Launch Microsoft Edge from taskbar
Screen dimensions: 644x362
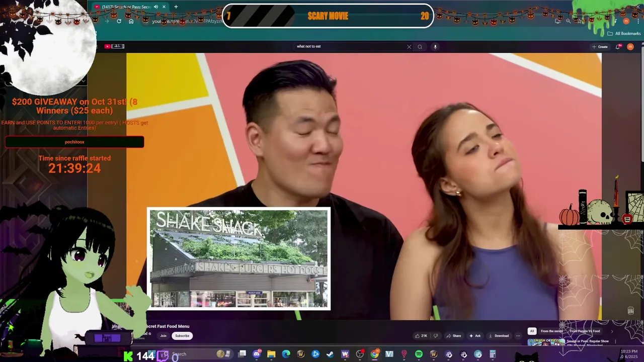point(286,354)
